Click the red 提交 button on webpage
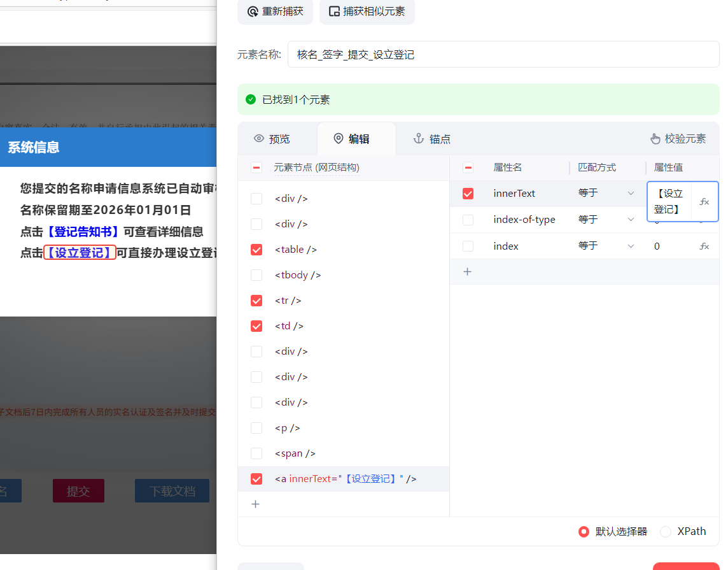This screenshot has height=570, width=728. pyautogui.click(x=78, y=491)
